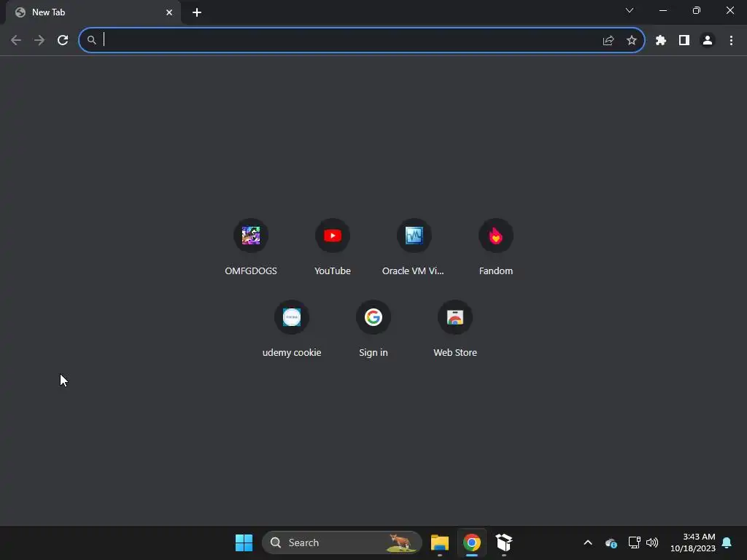Click the OMFGDOGS label text
The width and height of the screenshot is (747, 560).
click(x=251, y=271)
